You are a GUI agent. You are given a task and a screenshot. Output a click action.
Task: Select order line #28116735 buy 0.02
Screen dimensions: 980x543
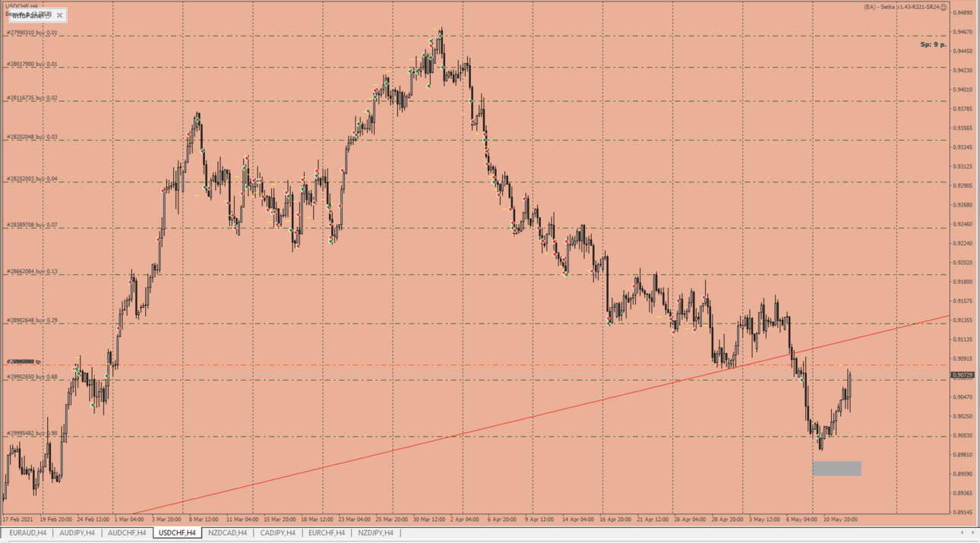pos(32,98)
